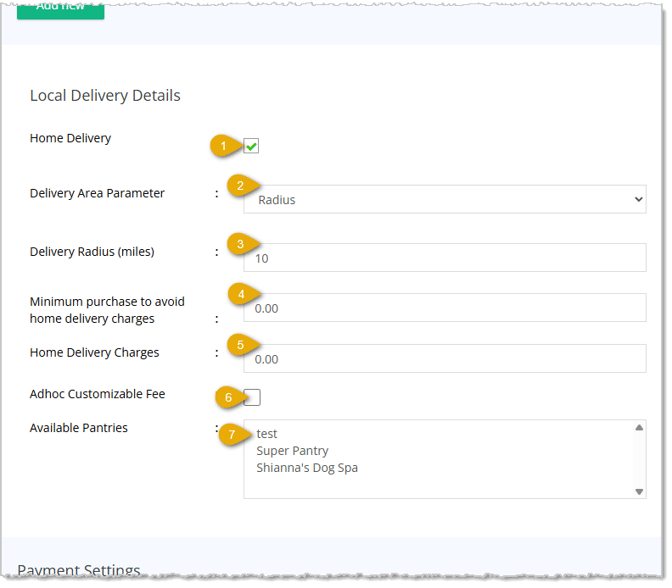Click the Delivery Radius (miles) field
This screenshot has width=672, height=588.
(445, 258)
